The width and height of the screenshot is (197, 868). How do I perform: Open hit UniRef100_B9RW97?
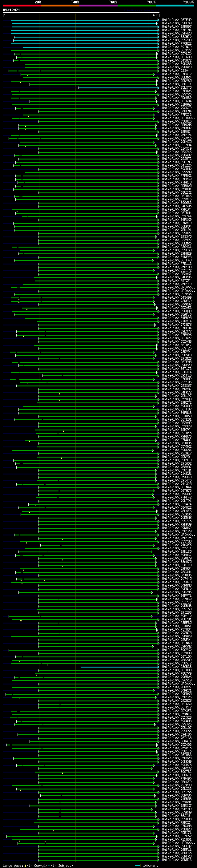(x=177, y=26)
